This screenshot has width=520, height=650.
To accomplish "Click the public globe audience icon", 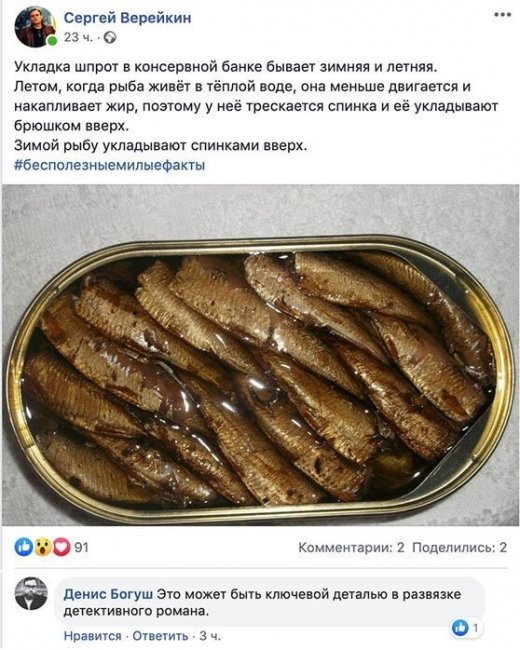I will pos(110,38).
